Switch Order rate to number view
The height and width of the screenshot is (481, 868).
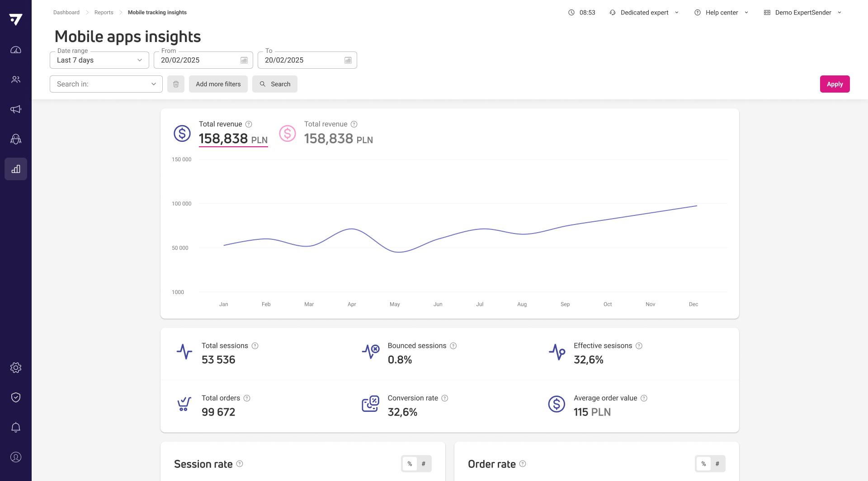click(x=717, y=464)
